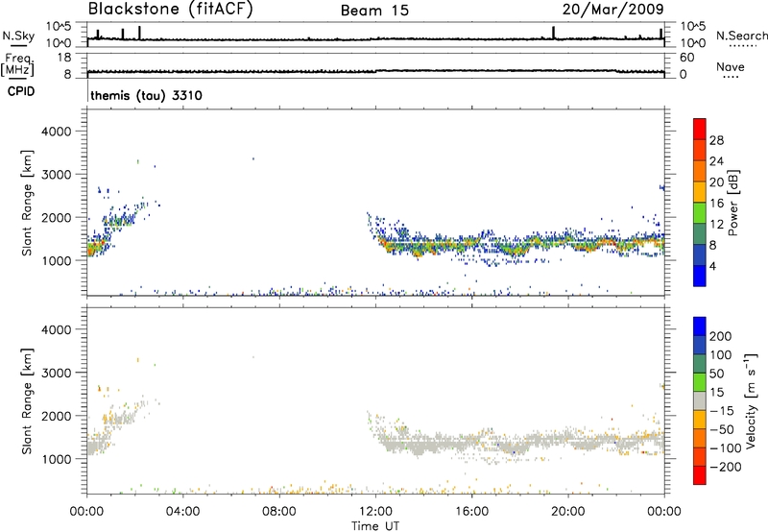Image resolution: width=768 pixels, height=532 pixels.
Task: Click the 60 label on Nave axis
Action: point(686,58)
